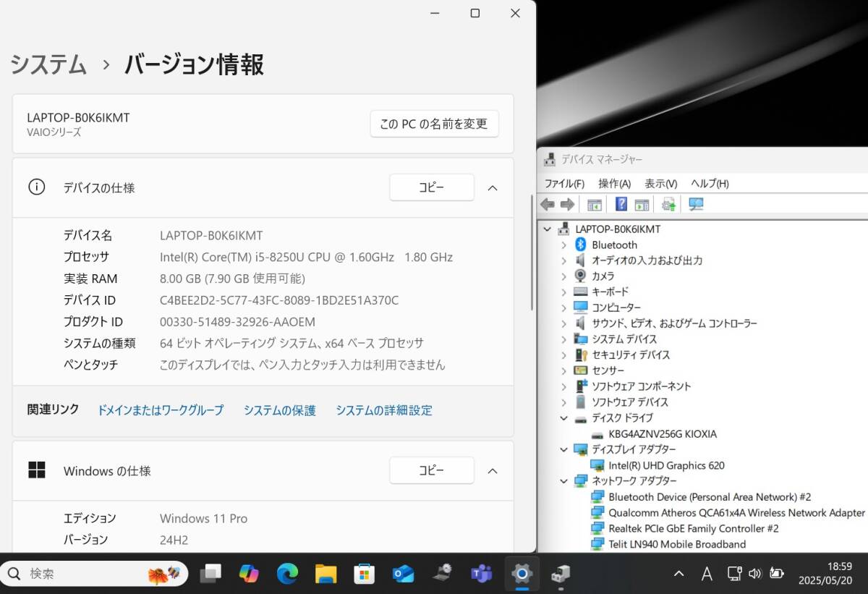This screenshot has height=594, width=868.
Task: Open Microsoft Edge from the taskbar
Action: 287,574
